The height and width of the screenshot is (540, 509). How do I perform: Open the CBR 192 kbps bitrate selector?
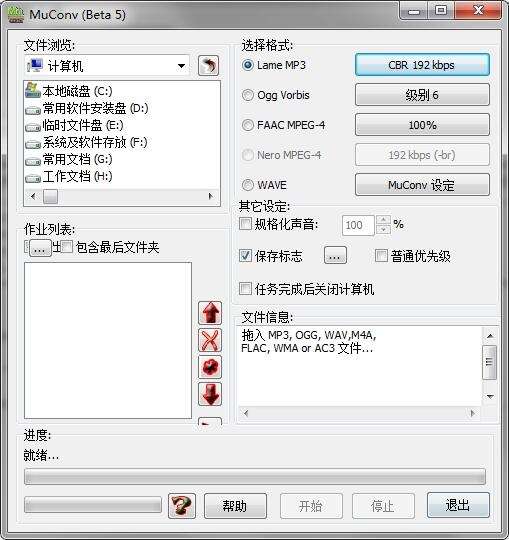[x=422, y=65]
